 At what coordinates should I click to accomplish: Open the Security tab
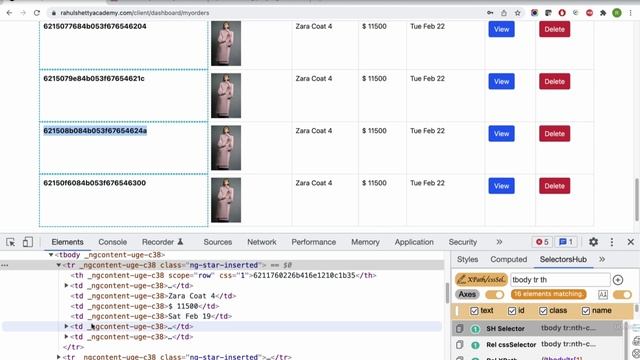pos(462,242)
